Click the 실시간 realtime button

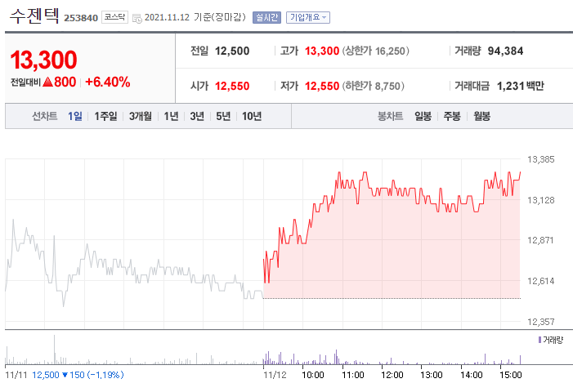(266, 17)
